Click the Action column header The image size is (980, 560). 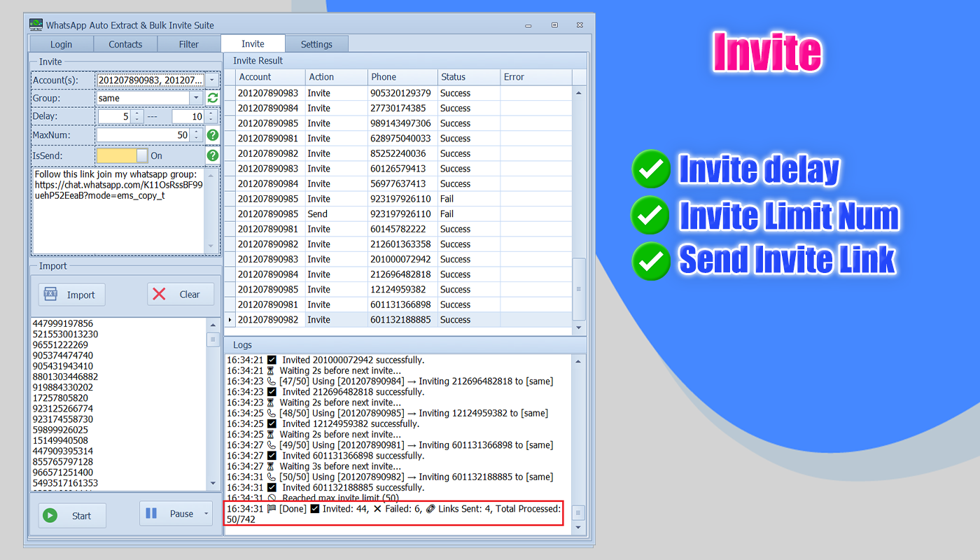click(x=337, y=77)
